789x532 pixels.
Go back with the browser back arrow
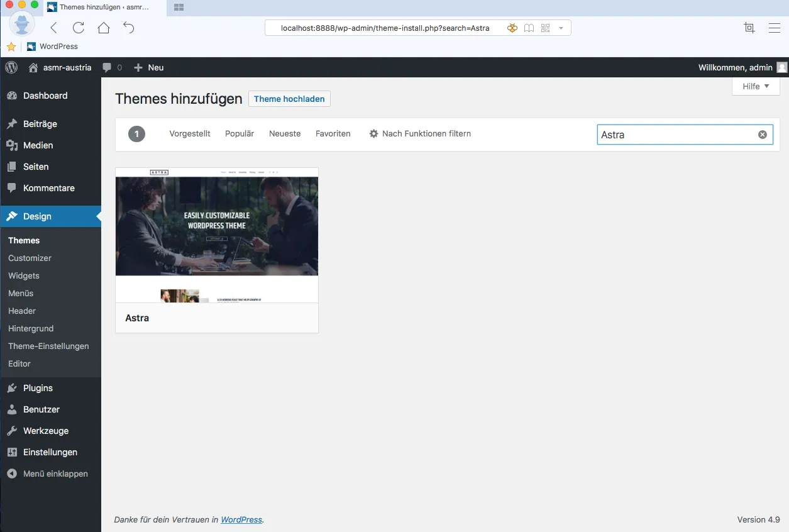[53, 28]
